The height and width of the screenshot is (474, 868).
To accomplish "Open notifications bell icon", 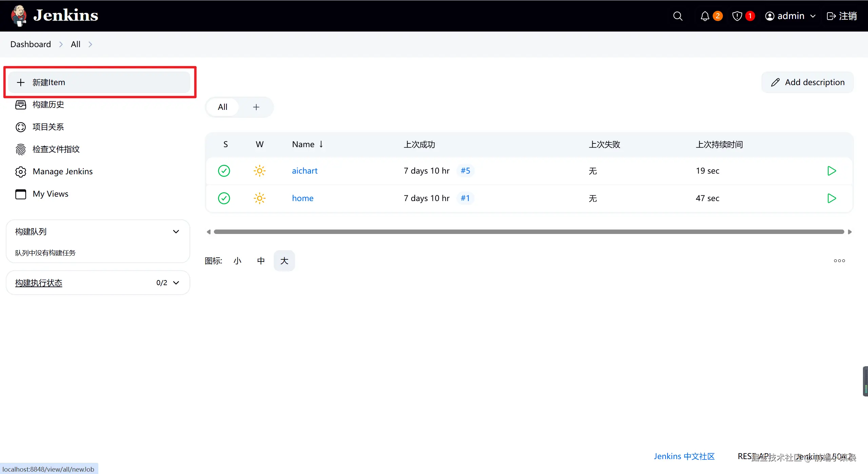I will (x=705, y=16).
